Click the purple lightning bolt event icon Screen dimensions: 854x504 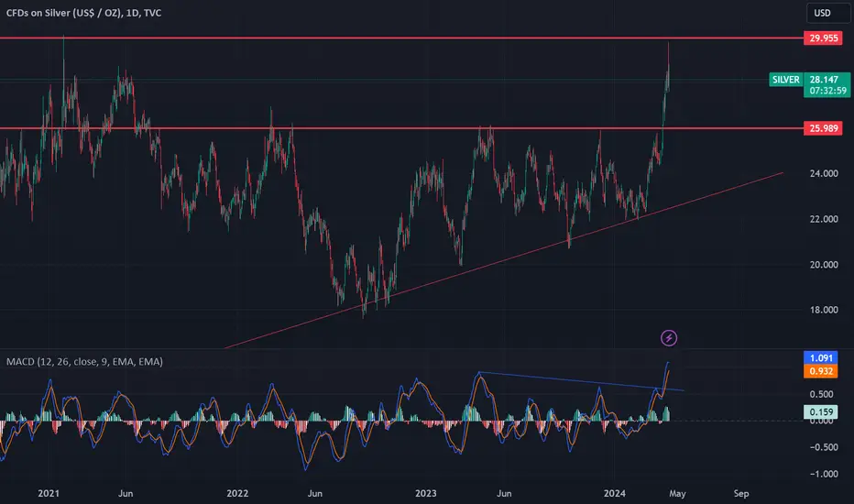click(x=669, y=338)
